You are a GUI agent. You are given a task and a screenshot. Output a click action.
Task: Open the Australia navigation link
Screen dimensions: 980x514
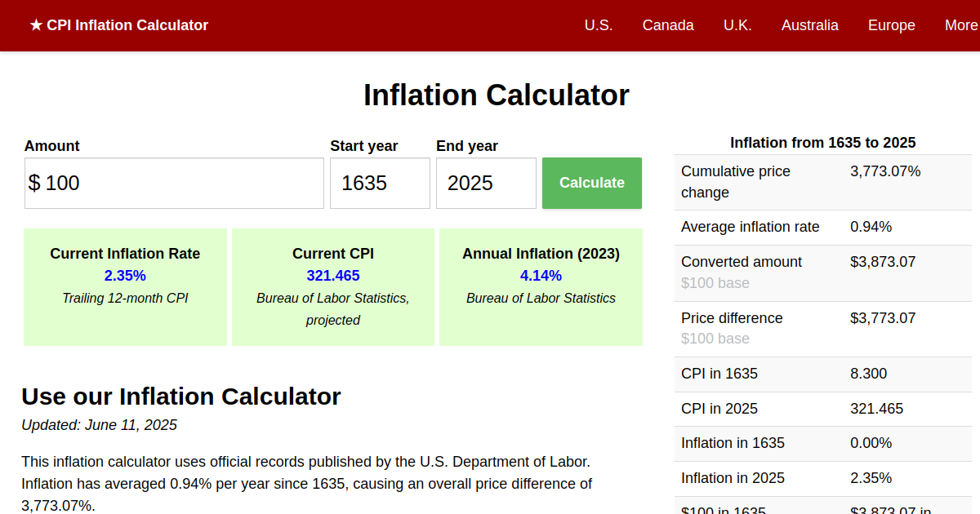tap(809, 25)
